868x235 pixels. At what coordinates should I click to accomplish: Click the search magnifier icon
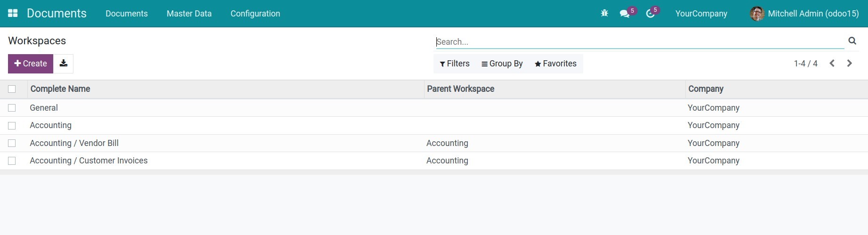click(x=852, y=41)
